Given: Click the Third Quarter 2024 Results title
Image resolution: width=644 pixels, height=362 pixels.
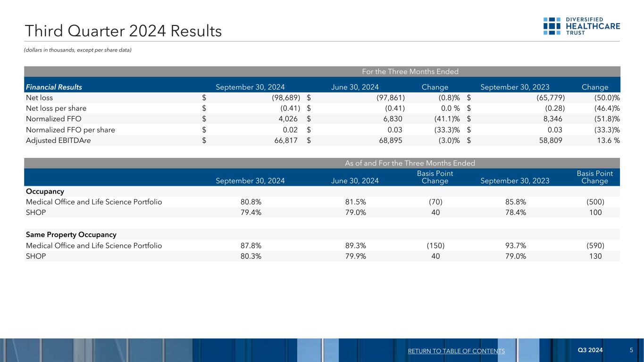Looking at the screenshot, I should coord(123,31).
